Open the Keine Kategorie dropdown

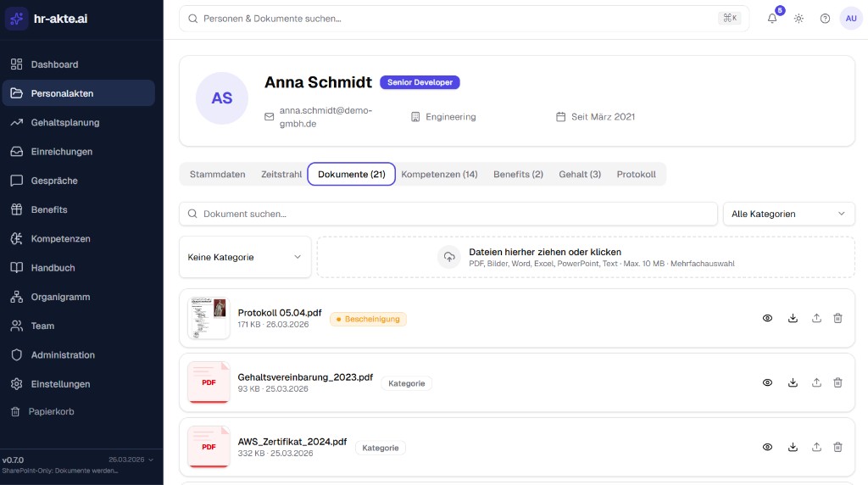pyautogui.click(x=245, y=257)
